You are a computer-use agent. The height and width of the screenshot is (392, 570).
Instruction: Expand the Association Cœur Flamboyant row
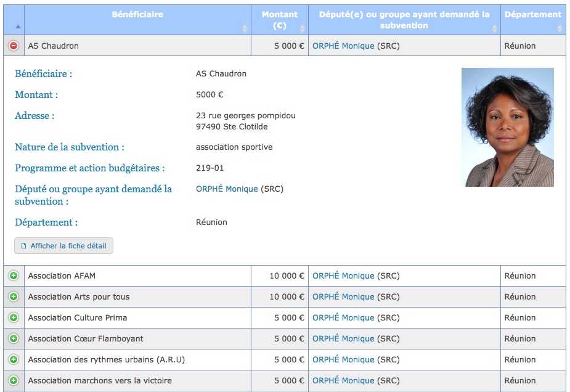tap(14, 338)
